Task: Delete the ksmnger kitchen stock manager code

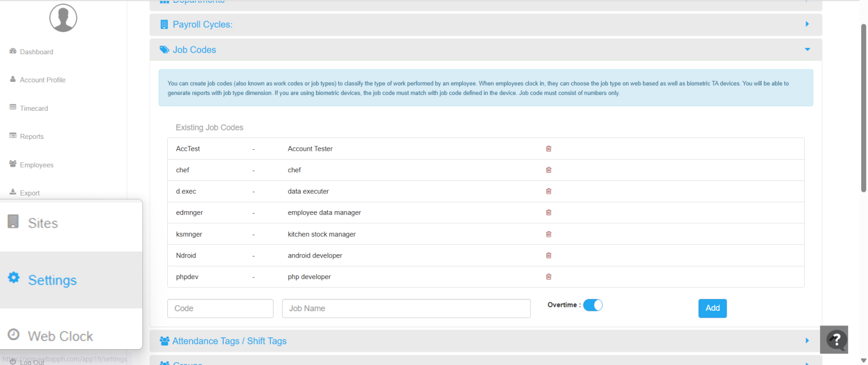Action: [548, 234]
